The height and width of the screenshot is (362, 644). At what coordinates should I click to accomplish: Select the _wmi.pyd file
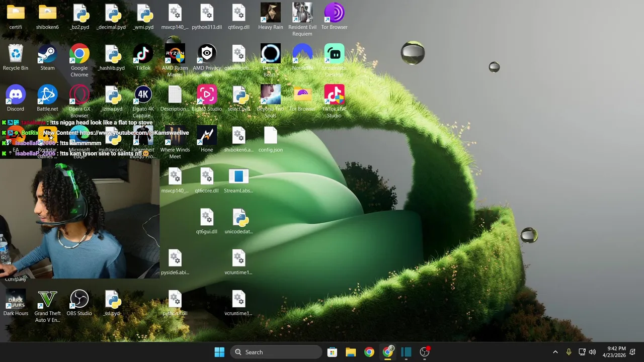click(143, 17)
